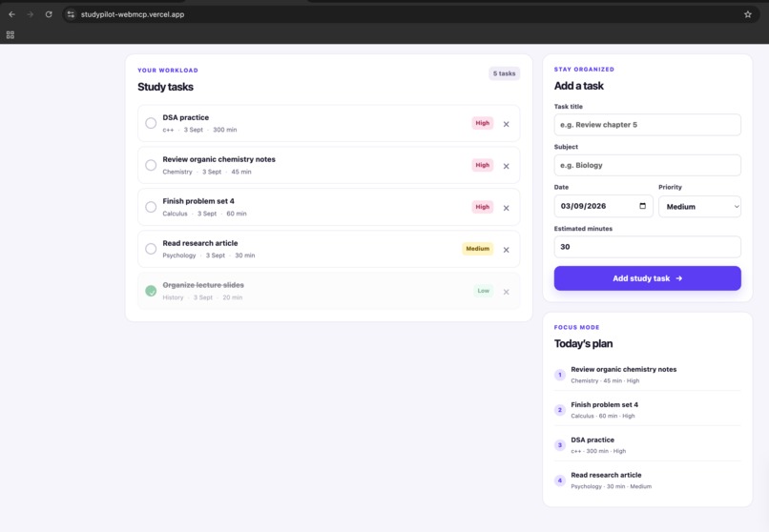Click the Add a task heading
This screenshot has height=532, width=769.
tap(579, 86)
